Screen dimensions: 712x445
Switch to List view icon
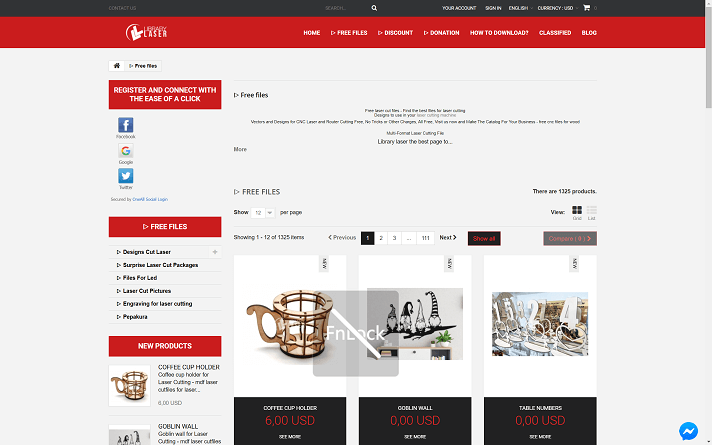(x=592, y=210)
